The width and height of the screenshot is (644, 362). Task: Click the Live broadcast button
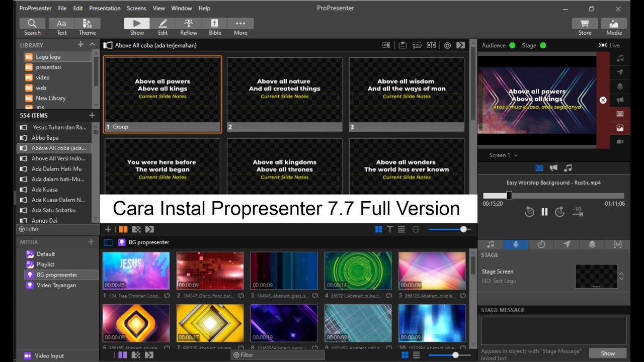(609, 45)
